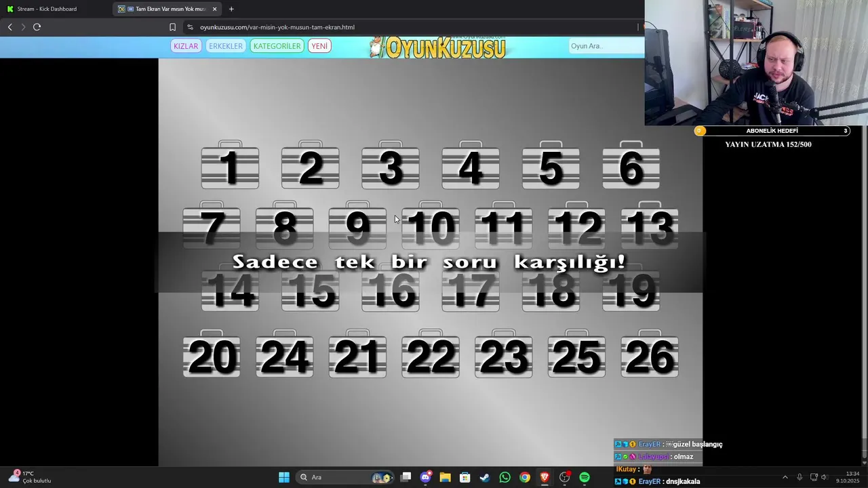
Task: Pick briefcase number 25
Action: tap(576, 354)
